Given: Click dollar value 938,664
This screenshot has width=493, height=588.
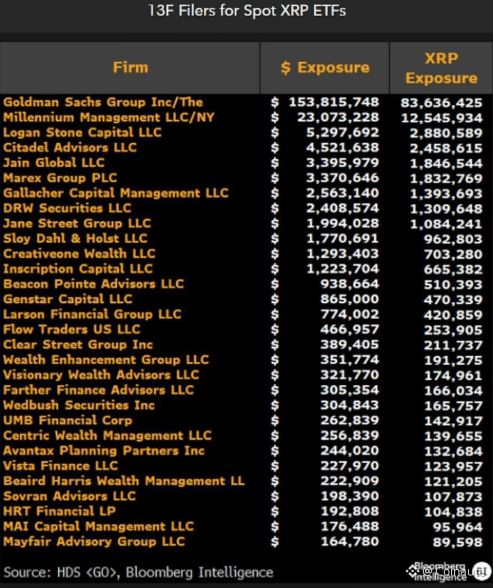Looking at the screenshot, I should pyautogui.click(x=349, y=284).
